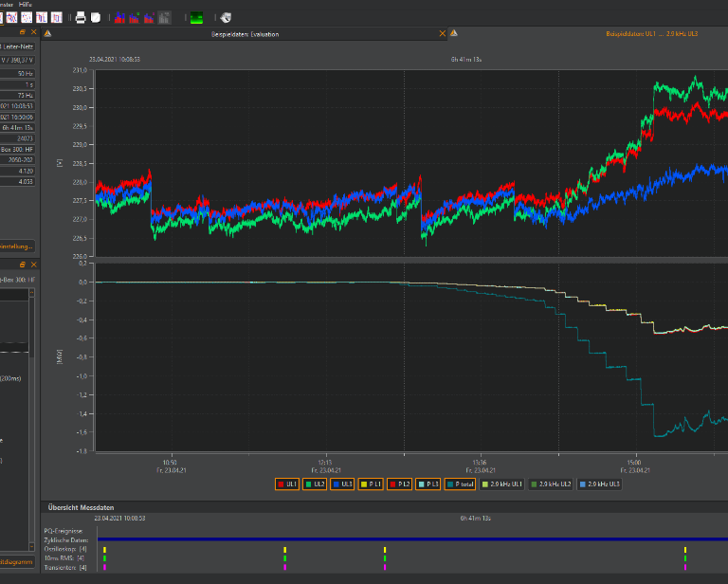The image size is (728, 584).
Task: Click scroll-down arrow in left panel list
Action: point(31,546)
